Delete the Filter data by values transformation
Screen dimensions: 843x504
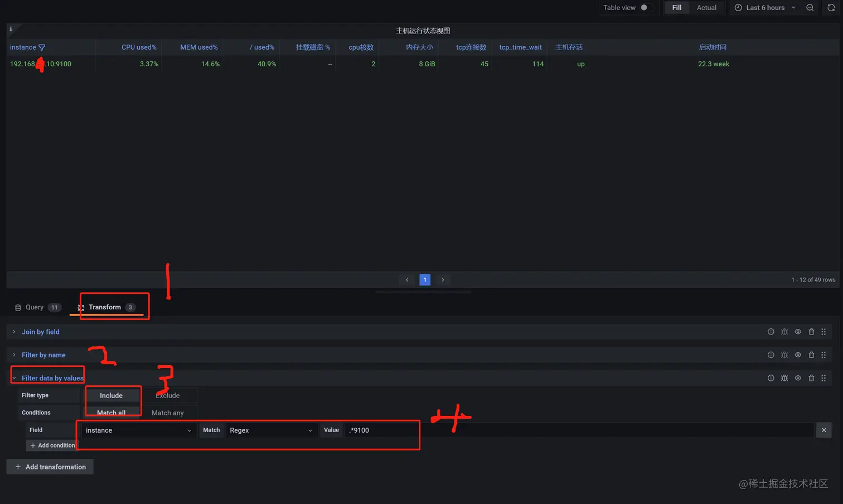point(811,378)
